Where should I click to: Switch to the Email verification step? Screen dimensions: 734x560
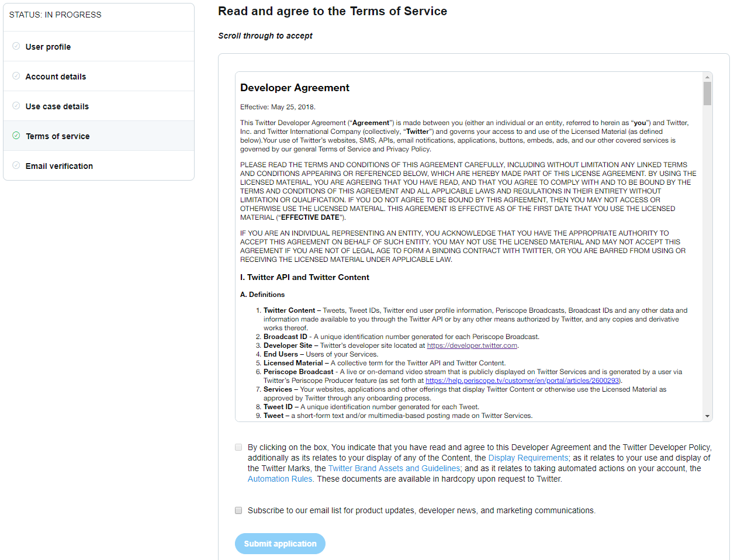(58, 165)
